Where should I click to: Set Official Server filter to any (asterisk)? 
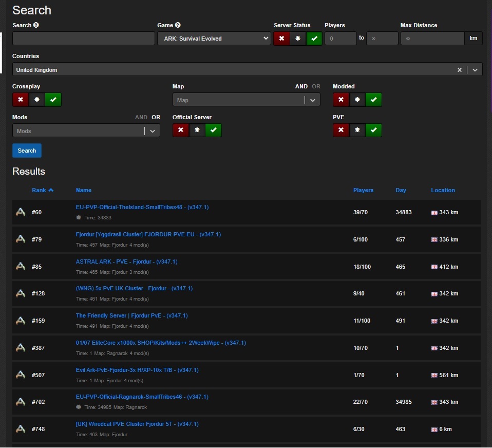(x=197, y=130)
